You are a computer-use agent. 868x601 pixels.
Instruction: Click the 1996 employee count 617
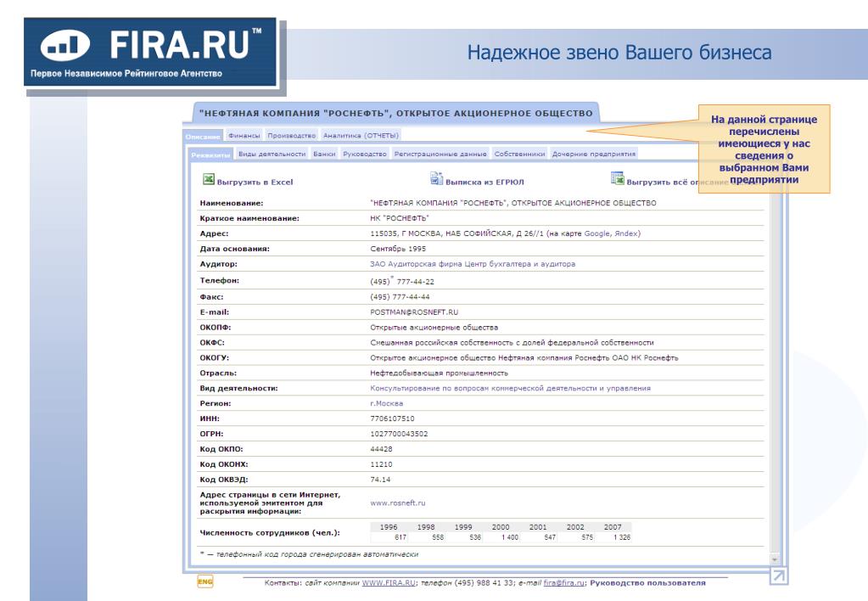click(x=400, y=537)
